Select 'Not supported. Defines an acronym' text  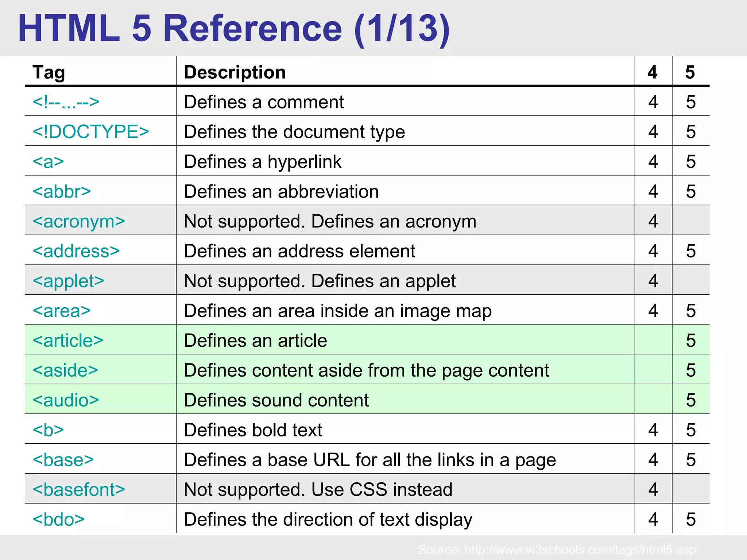point(330,222)
